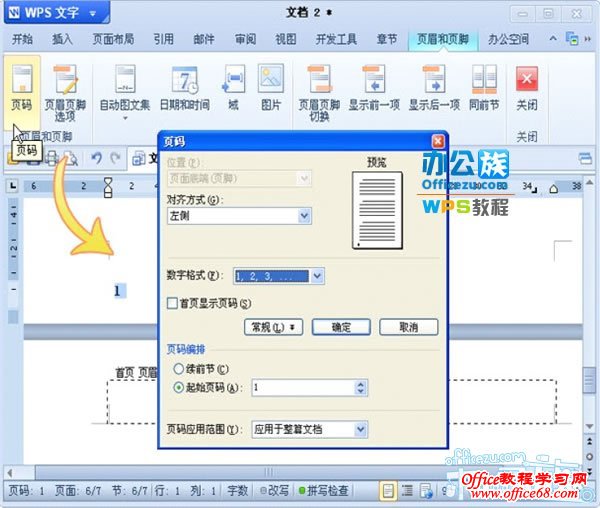Click the ruler tab-stop L icon
The width and height of the screenshot is (600, 508).
(x=13, y=186)
